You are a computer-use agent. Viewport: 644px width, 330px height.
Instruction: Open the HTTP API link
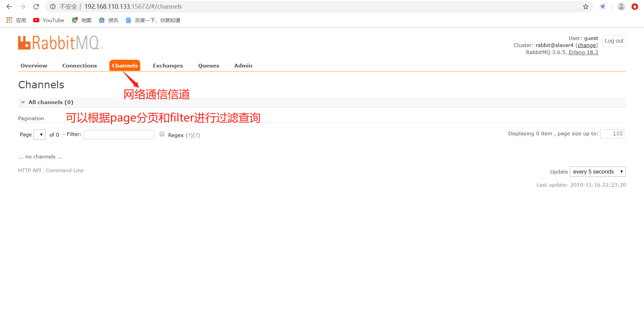[x=29, y=170]
